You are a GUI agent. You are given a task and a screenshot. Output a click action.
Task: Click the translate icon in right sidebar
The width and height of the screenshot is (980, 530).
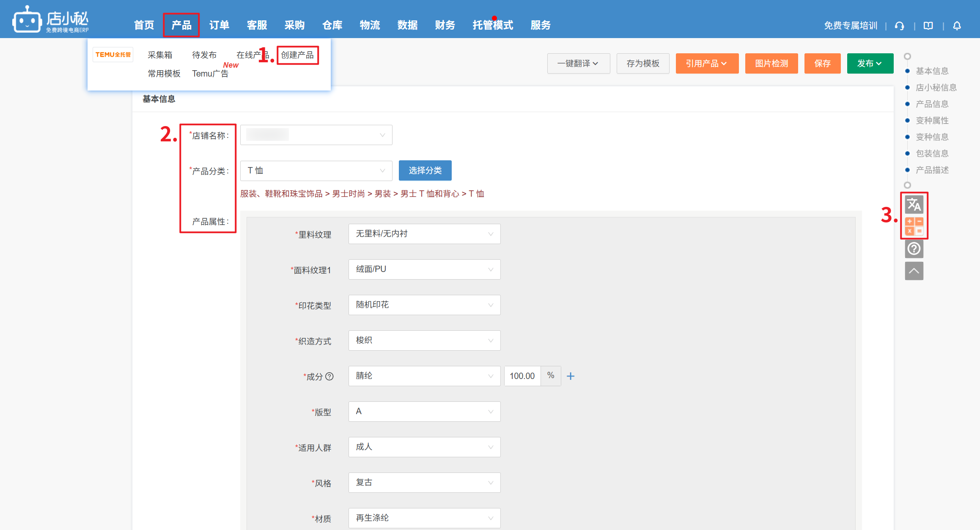pos(914,205)
